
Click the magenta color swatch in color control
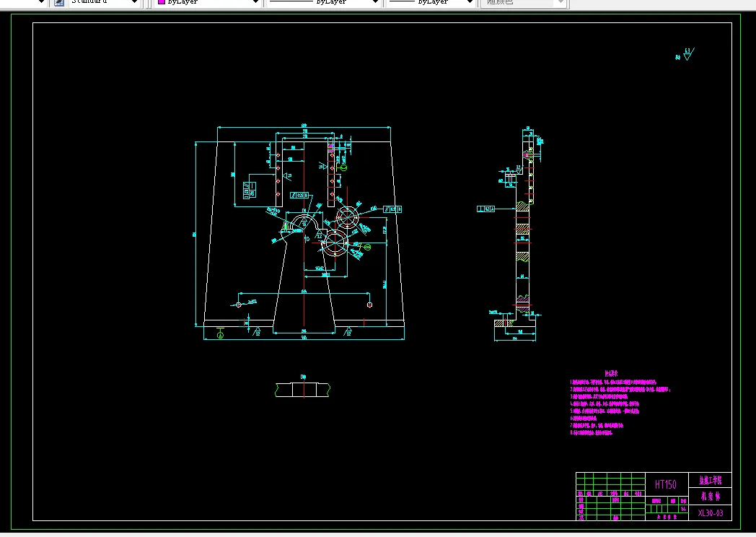click(162, 2)
